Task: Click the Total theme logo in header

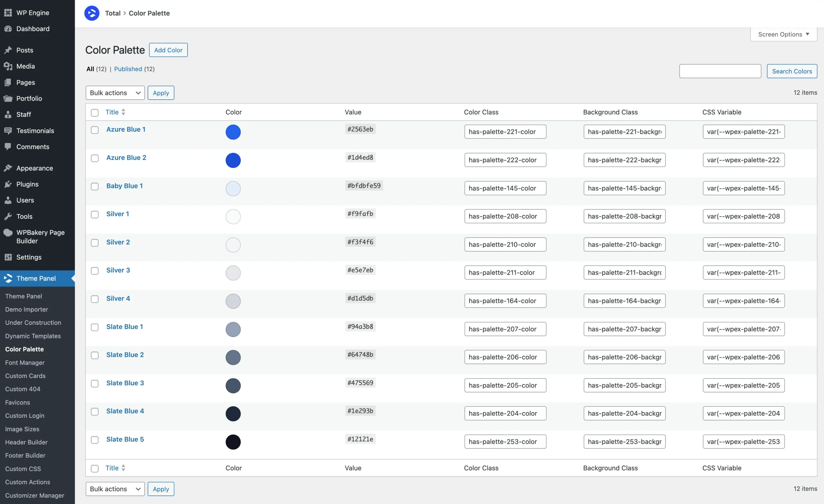Action: click(92, 13)
